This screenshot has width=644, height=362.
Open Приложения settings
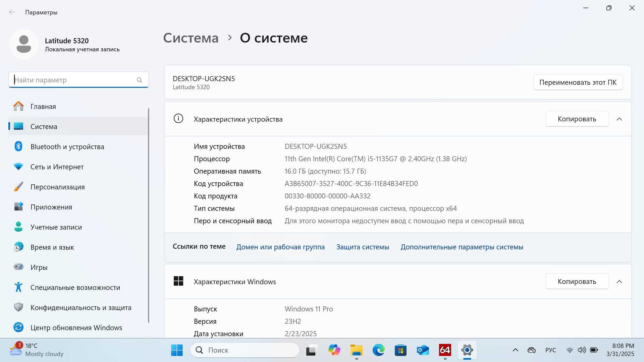click(x=78, y=207)
